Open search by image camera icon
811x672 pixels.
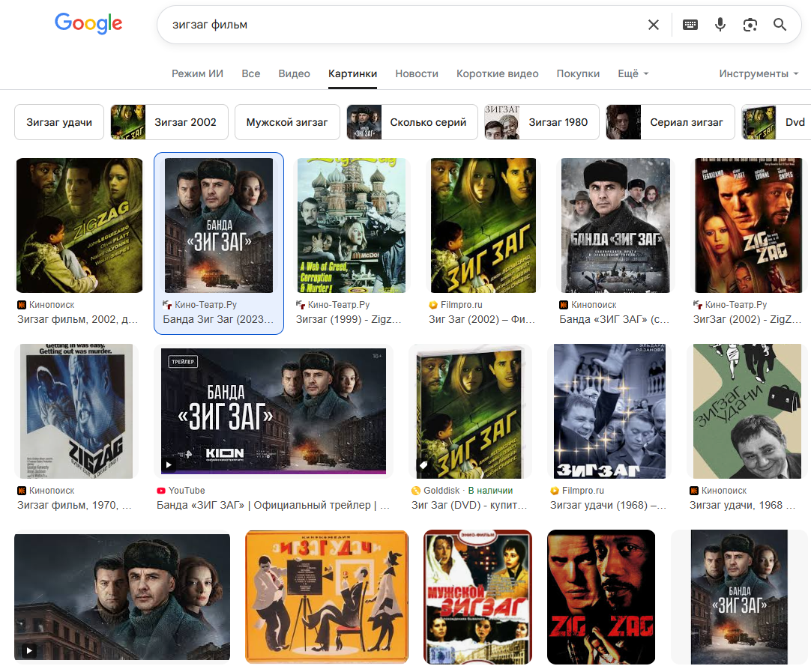750,25
